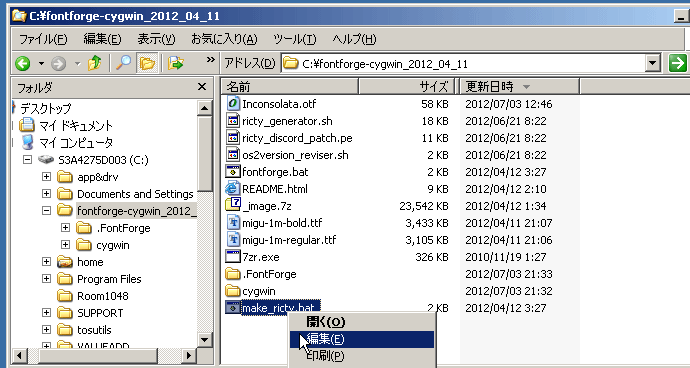Open the address bar dropdown

[653, 63]
